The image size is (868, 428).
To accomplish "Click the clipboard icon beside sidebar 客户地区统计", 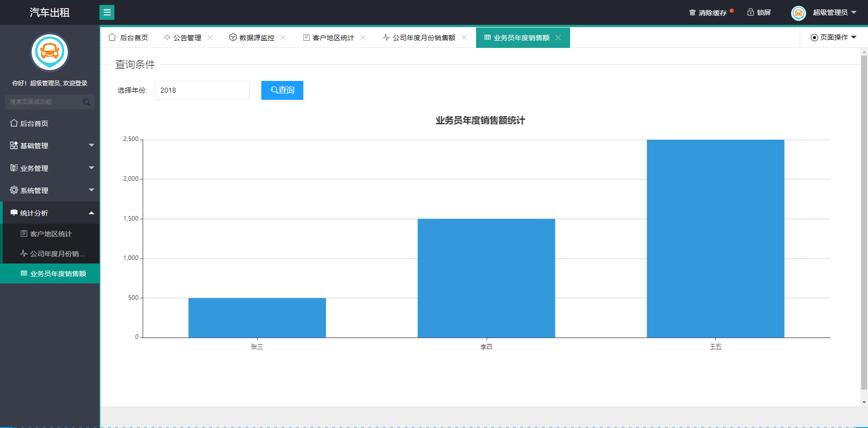I will [x=24, y=233].
